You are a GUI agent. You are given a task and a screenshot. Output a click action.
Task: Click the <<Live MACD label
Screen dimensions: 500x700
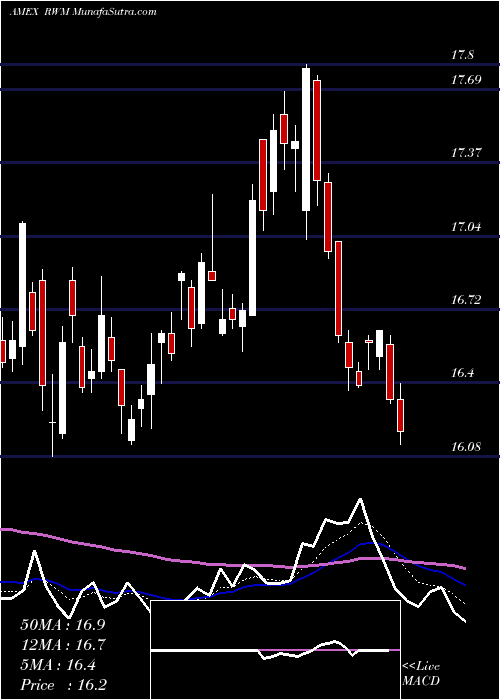coord(421,674)
